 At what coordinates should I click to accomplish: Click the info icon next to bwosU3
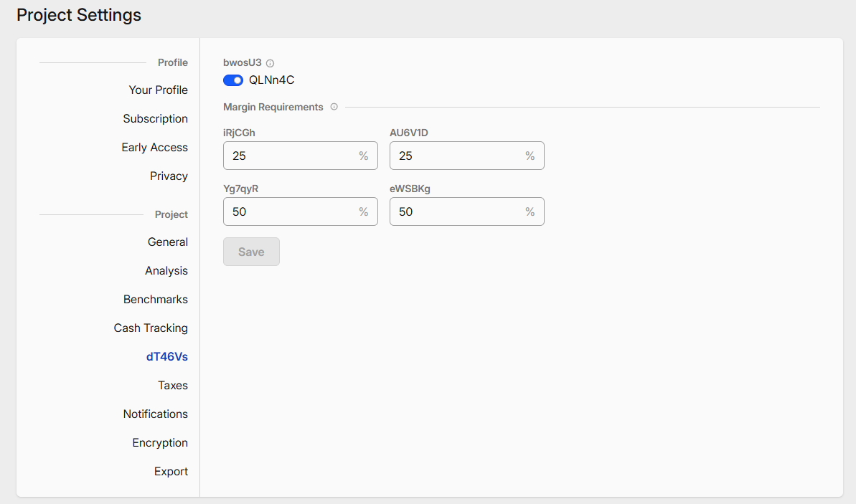click(x=270, y=63)
